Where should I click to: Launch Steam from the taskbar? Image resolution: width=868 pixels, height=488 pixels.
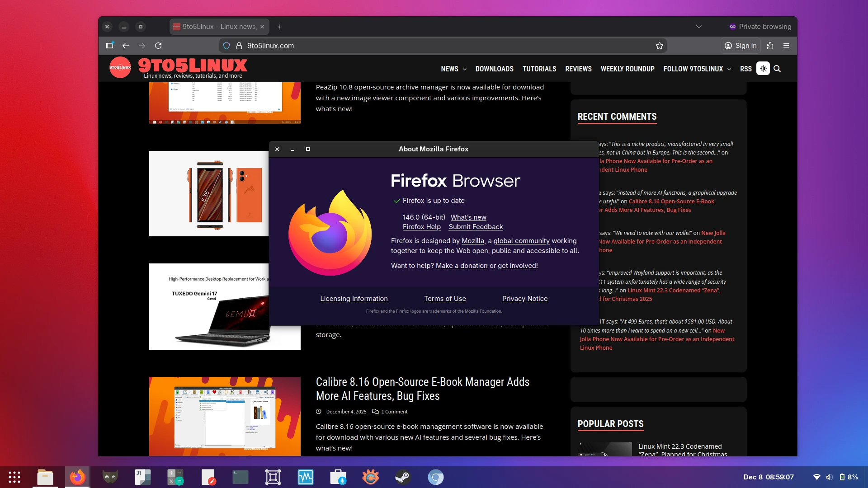[x=403, y=477]
